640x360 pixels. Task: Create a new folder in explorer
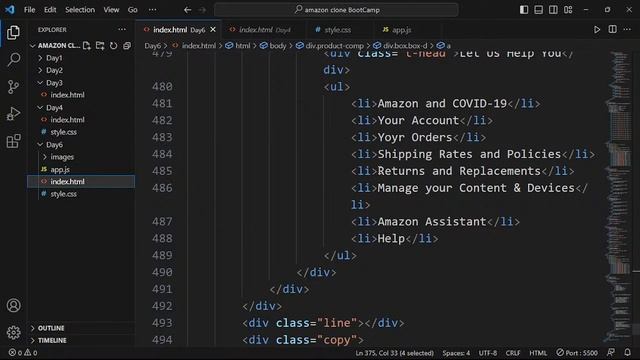100,46
